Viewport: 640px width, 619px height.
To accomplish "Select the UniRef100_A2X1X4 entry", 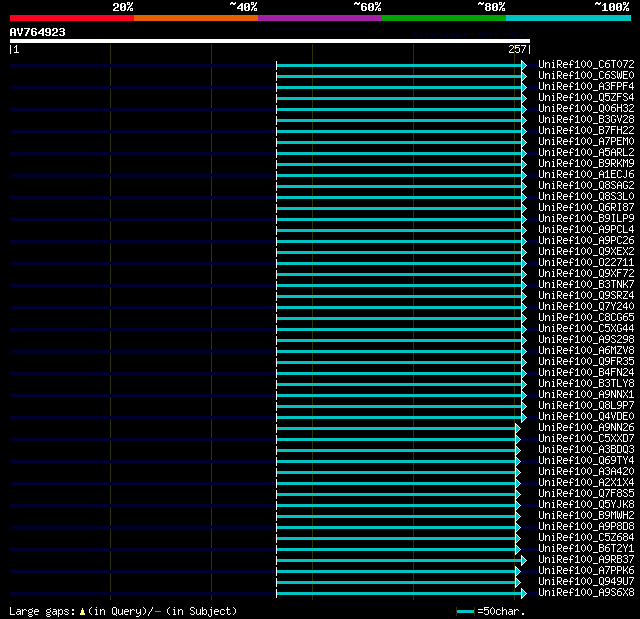I will 586,483.
